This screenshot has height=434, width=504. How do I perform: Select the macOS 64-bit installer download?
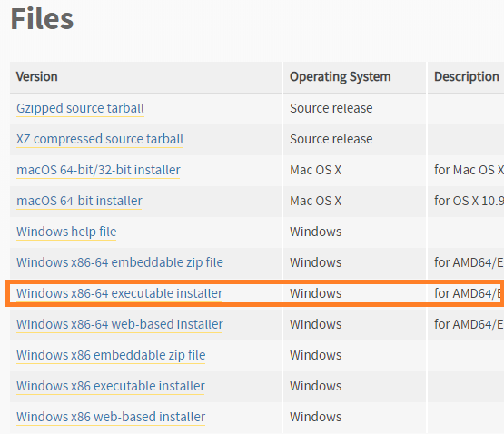(79, 201)
